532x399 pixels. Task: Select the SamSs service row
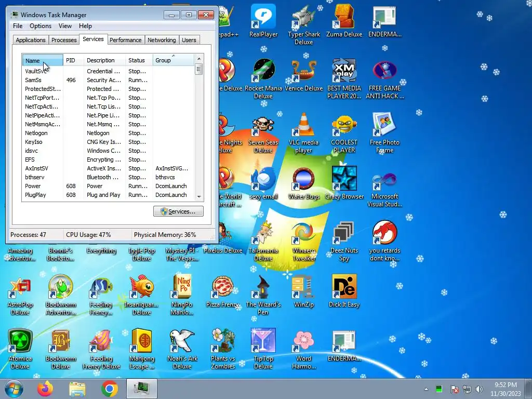[108, 80]
